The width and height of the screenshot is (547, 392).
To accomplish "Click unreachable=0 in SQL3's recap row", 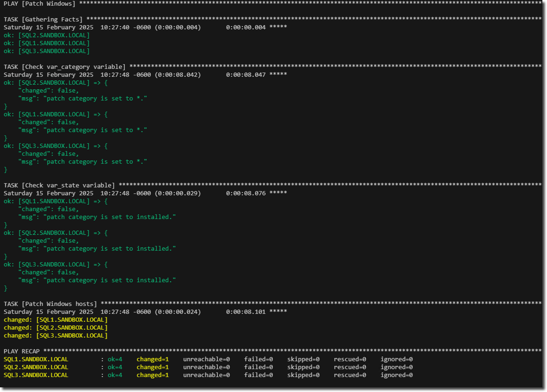I will (206, 375).
